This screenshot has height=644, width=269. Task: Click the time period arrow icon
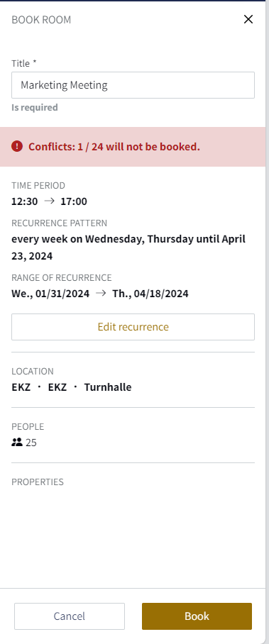(49, 201)
